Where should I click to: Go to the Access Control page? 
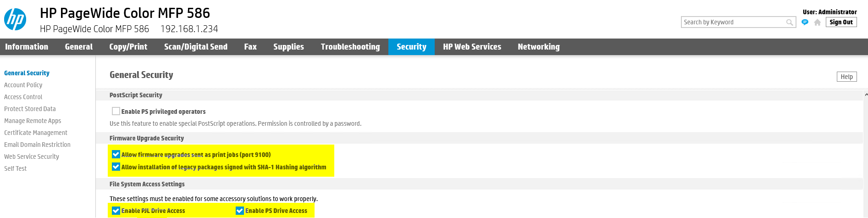coord(23,97)
